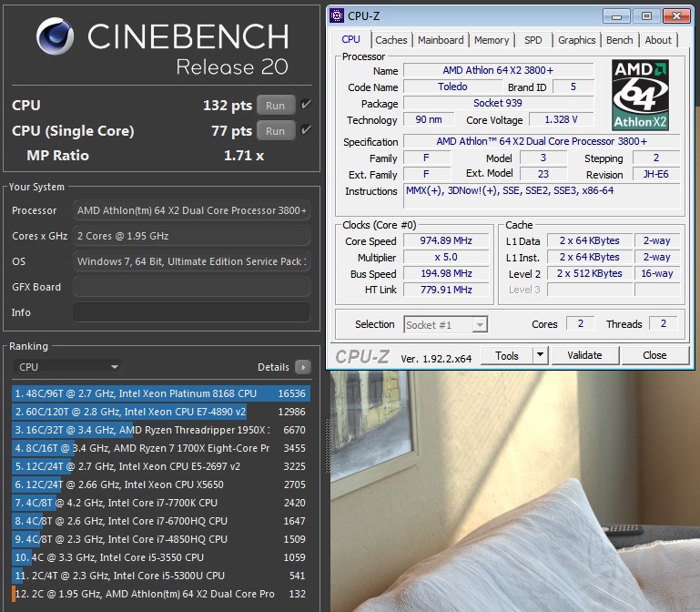Select ranking row Core i7-7700K
Image resolution: width=700 pixels, height=612 pixels.
pyautogui.click(x=161, y=503)
